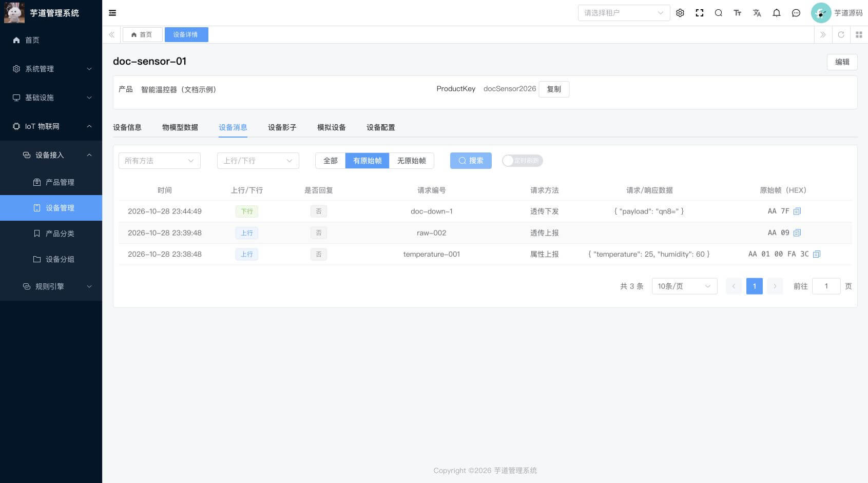Open the tab actions grid icon
Viewport: 868px width, 483px height.
click(859, 35)
